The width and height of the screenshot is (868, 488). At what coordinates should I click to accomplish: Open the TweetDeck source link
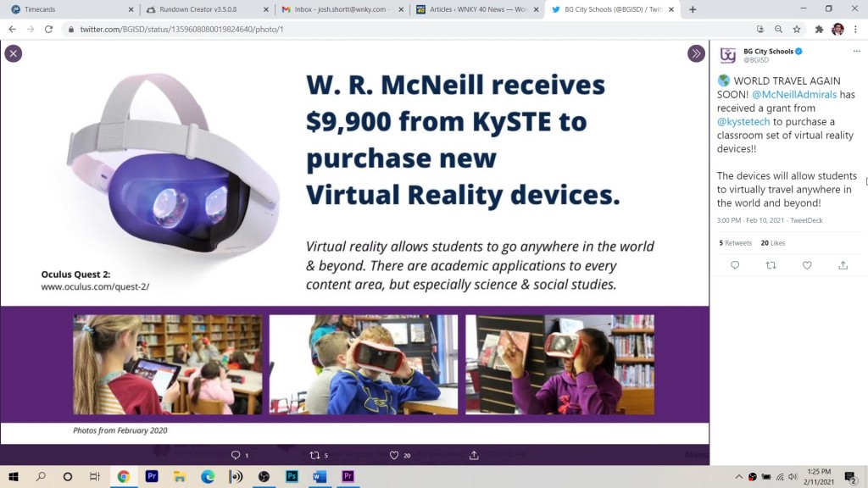[x=806, y=220]
